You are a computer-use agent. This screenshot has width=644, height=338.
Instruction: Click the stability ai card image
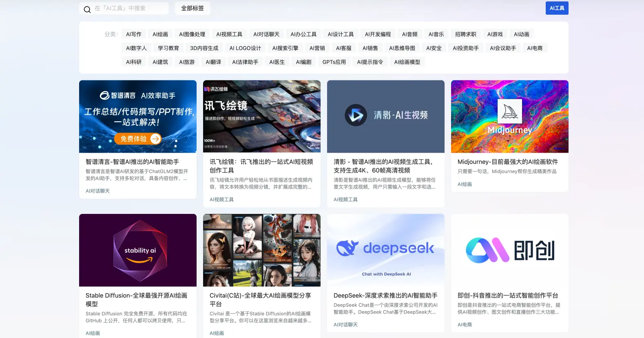(x=138, y=250)
